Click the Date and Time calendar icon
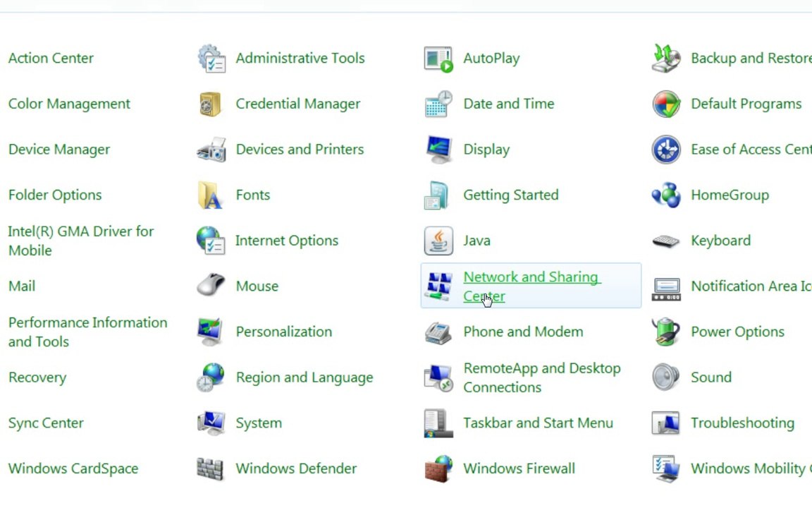Image resolution: width=812 pixels, height=508 pixels. point(438,104)
